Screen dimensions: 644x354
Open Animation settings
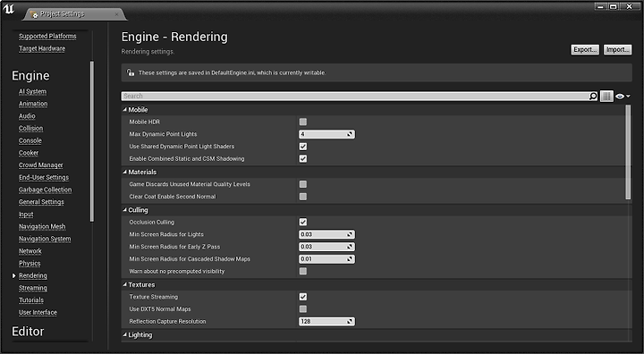point(33,104)
